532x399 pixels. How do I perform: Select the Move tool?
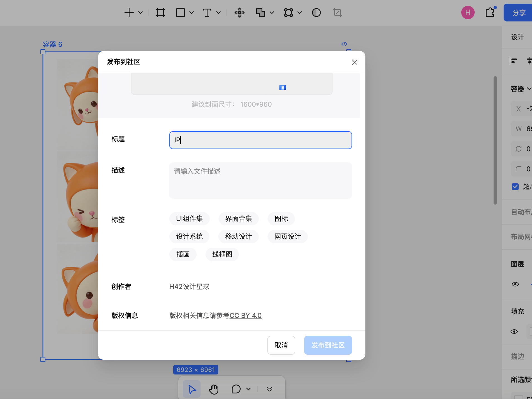[x=239, y=13]
